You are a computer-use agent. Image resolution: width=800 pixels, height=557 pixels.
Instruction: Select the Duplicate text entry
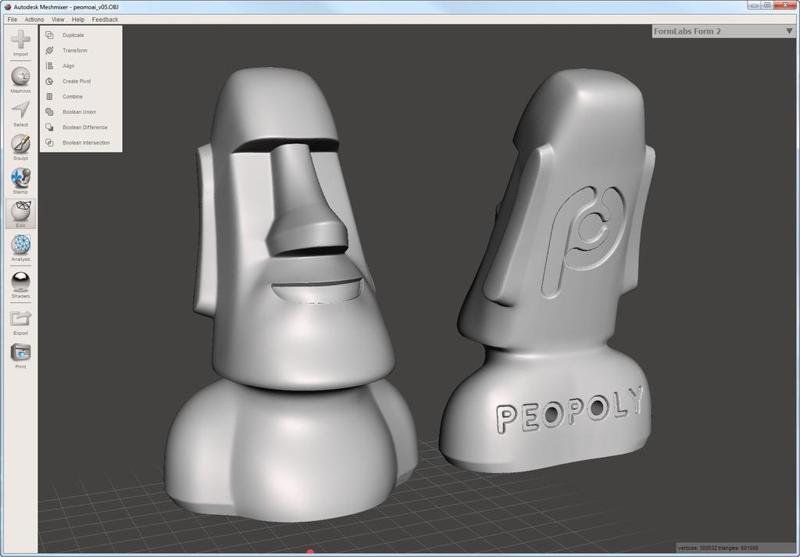pos(73,35)
